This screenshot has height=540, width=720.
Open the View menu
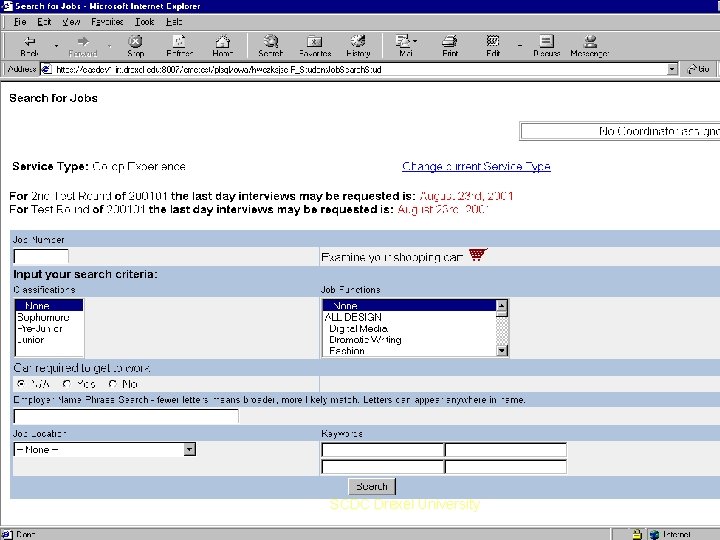tap(71, 22)
